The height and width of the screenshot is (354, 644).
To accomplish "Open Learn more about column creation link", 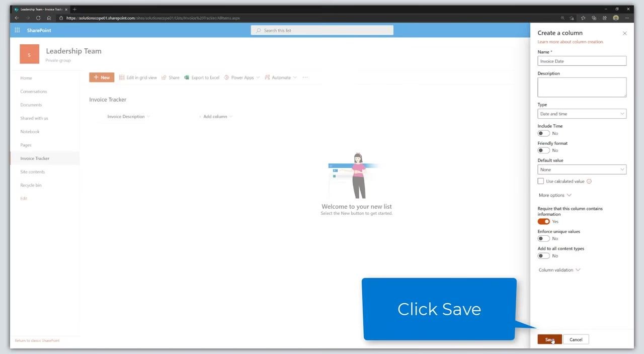I will coord(571,42).
